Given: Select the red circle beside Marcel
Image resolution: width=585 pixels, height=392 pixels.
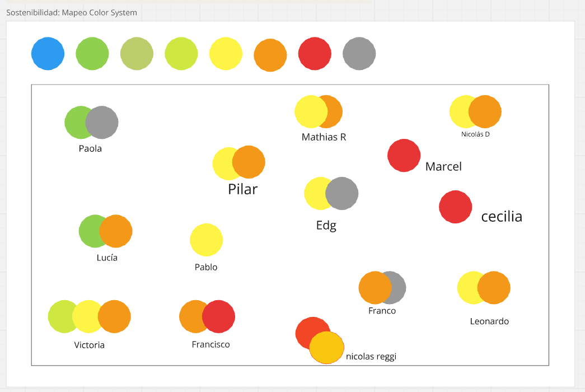Looking at the screenshot, I should 404,156.
